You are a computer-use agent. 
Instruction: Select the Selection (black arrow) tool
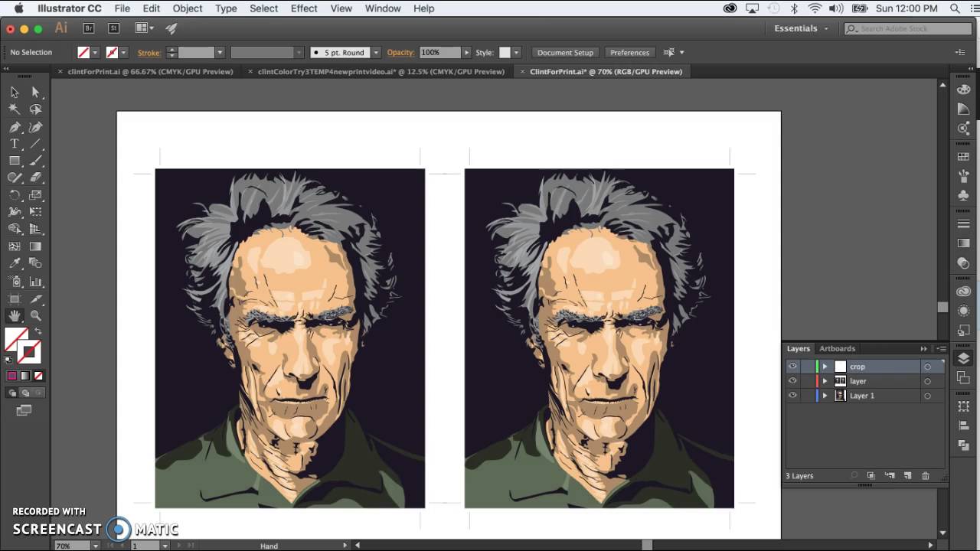(15, 92)
